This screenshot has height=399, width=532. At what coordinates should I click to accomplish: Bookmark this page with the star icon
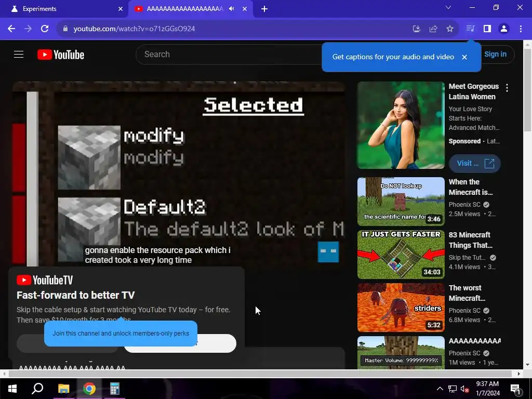450,29
